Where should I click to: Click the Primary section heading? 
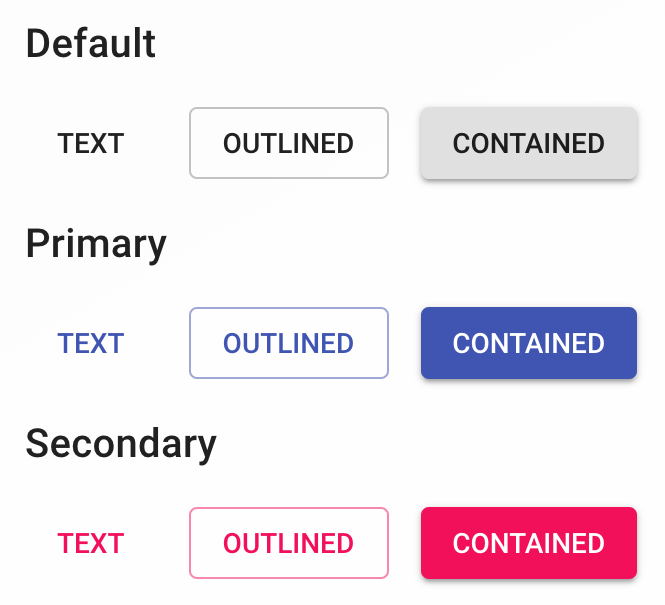click(96, 243)
